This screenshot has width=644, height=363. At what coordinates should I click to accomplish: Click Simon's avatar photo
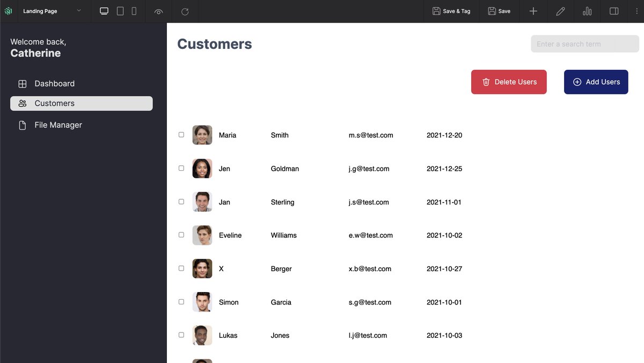(202, 302)
